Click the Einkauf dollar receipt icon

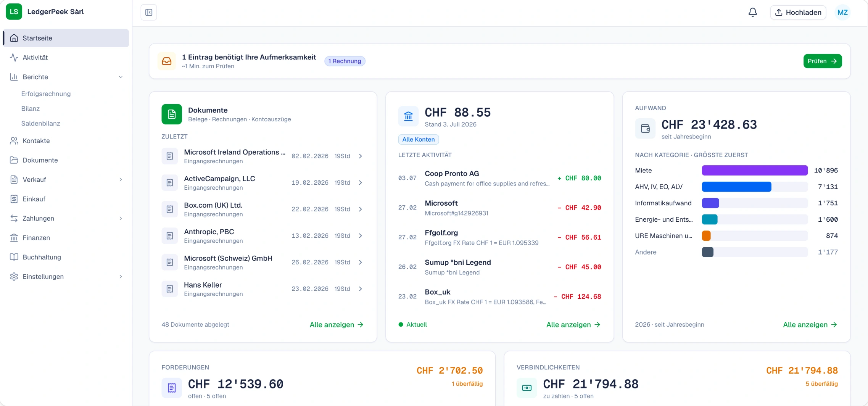(x=14, y=199)
